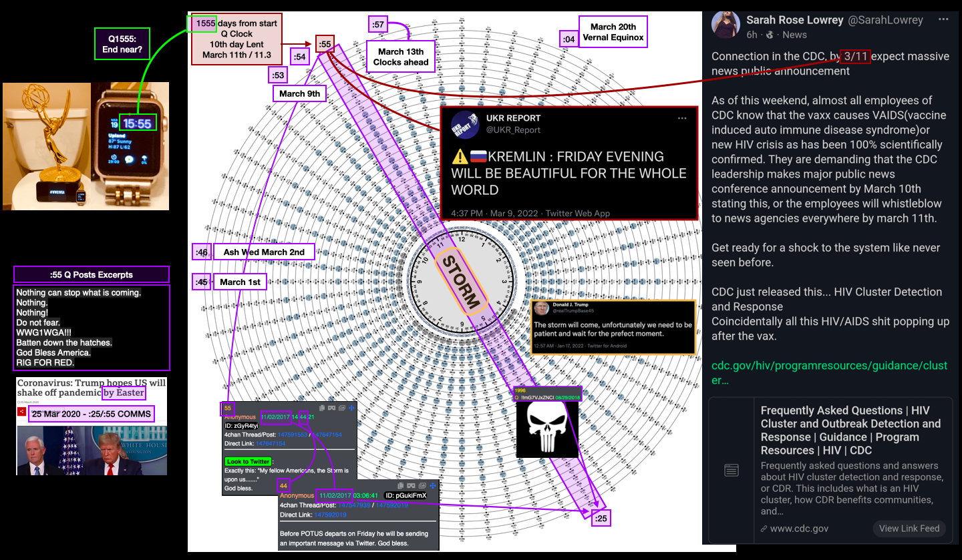Viewport: 962px width, 560px height.
Task: Click the @UKR_Report handle
Action: click(513, 129)
